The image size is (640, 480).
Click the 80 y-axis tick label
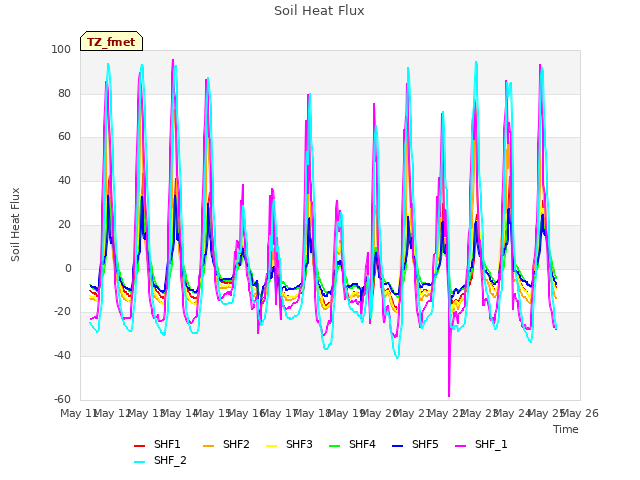tap(64, 93)
